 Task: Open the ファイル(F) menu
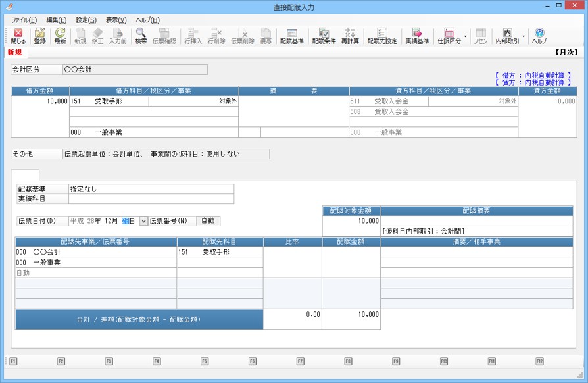24,20
